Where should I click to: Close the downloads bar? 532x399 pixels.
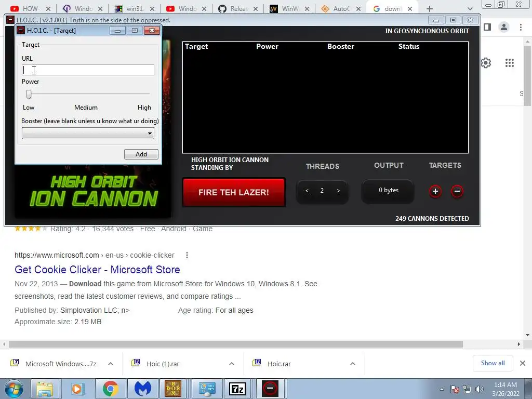tap(523, 363)
